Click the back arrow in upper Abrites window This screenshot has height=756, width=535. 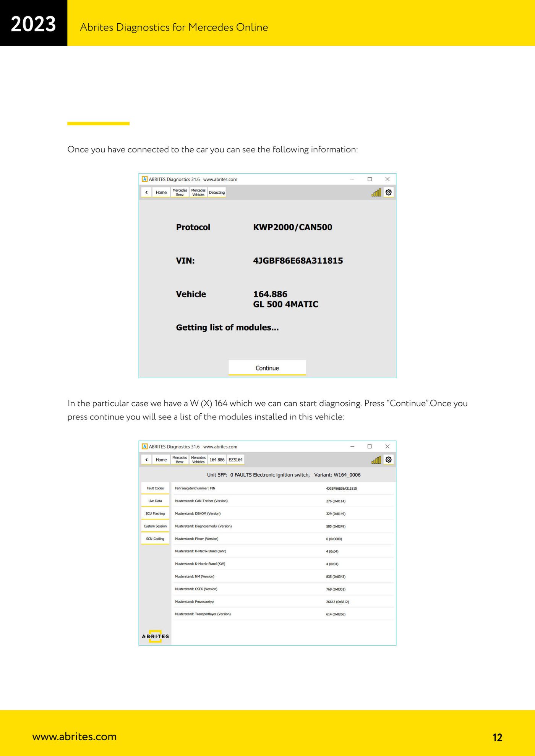(146, 192)
